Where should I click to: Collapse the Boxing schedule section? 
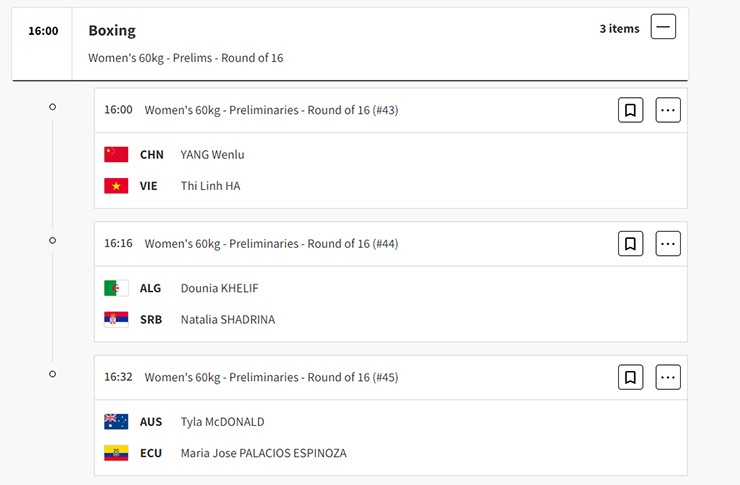[x=663, y=27]
